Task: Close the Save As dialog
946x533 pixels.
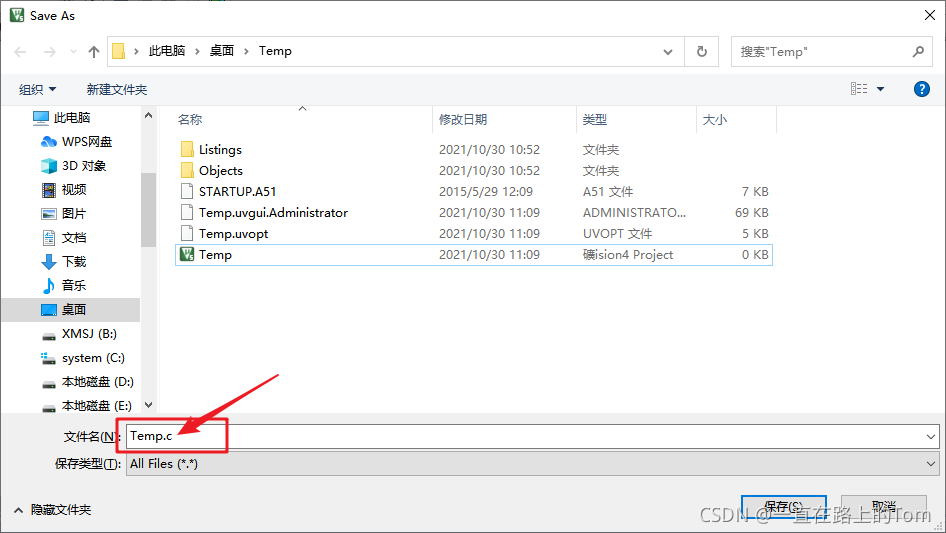Action: pos(930,15)
